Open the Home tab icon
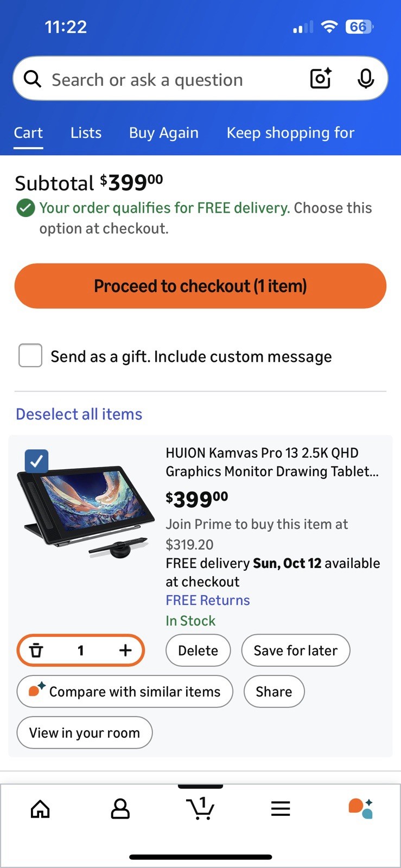The height and width of the screenshot is (868, 401). point(40,809)
